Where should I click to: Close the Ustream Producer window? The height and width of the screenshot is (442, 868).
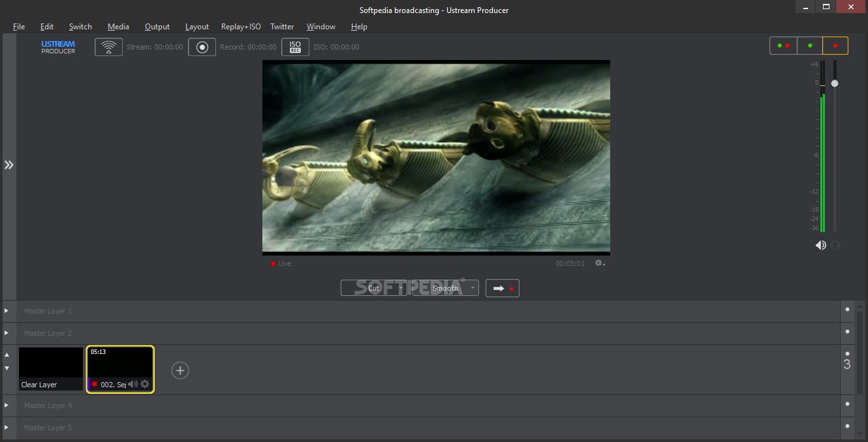[850, 7]
